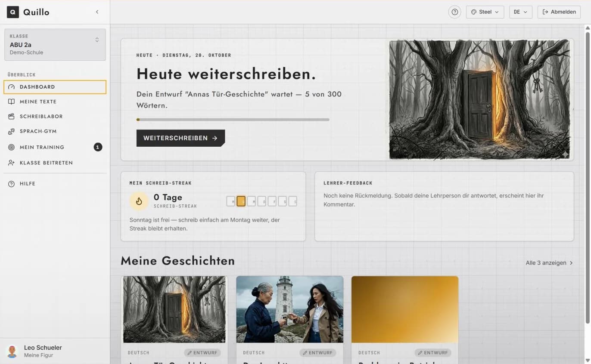591x364 pixels.
Task: Click the round help icon in the top bar
Action: click(x=454, y=12)
